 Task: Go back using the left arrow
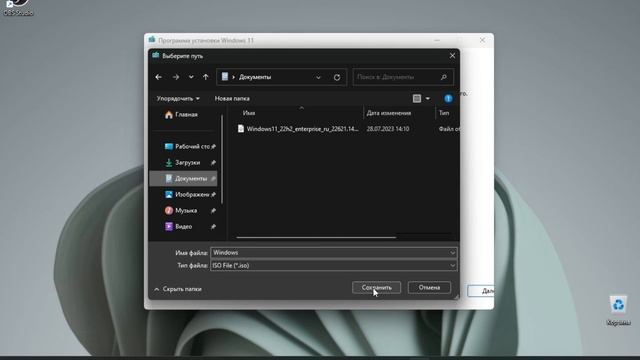tap(159, 77)
